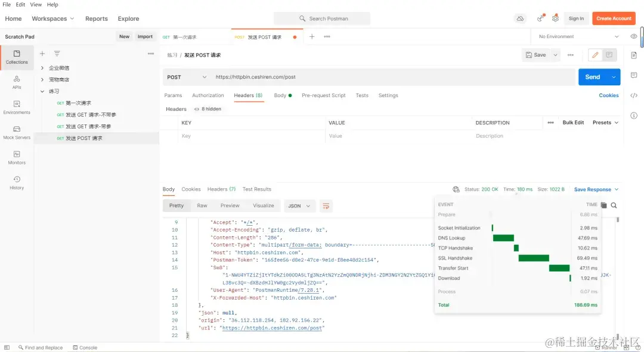Open tab options ellipsis next to plus
The image size is (644, 352).
[327, 36]
